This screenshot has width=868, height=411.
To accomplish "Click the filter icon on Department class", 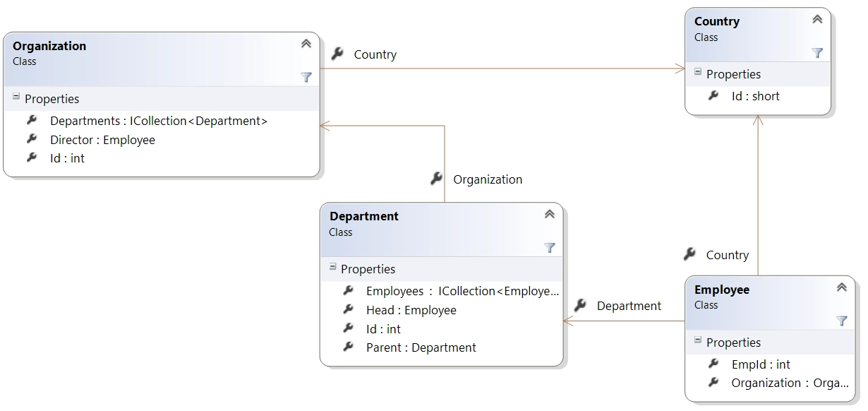I will 550,248.
